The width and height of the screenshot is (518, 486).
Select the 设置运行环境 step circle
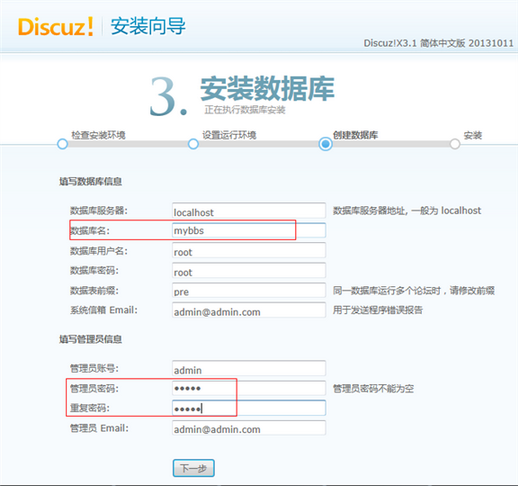coord(193,144)
